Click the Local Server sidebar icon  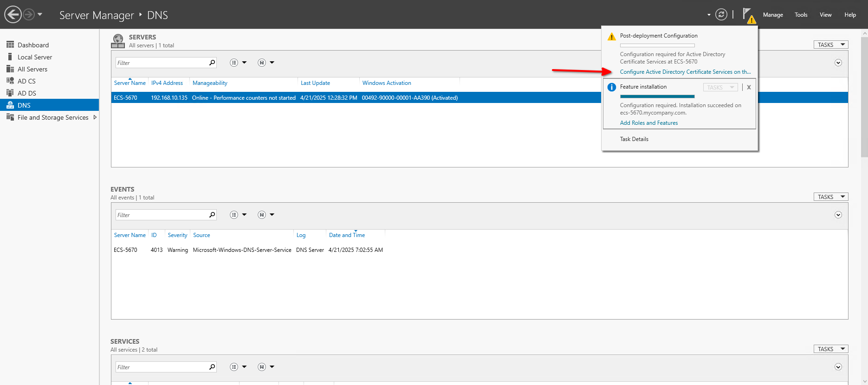click(10, 57)
